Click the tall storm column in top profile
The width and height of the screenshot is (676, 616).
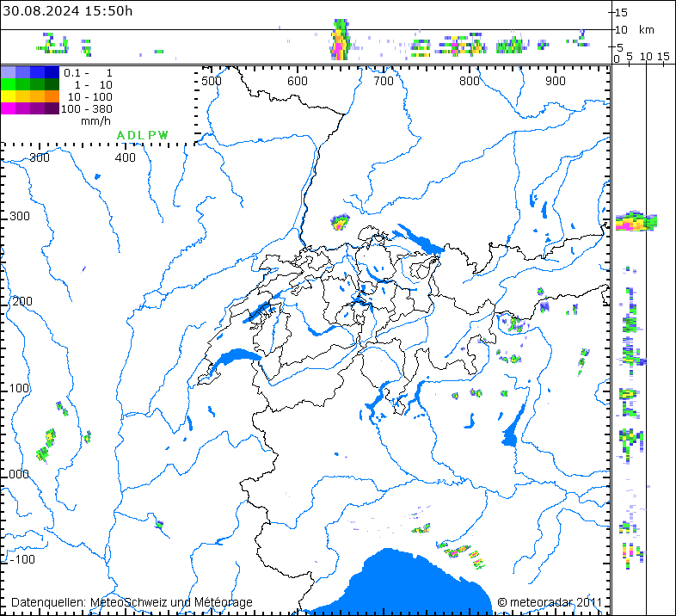340,40
